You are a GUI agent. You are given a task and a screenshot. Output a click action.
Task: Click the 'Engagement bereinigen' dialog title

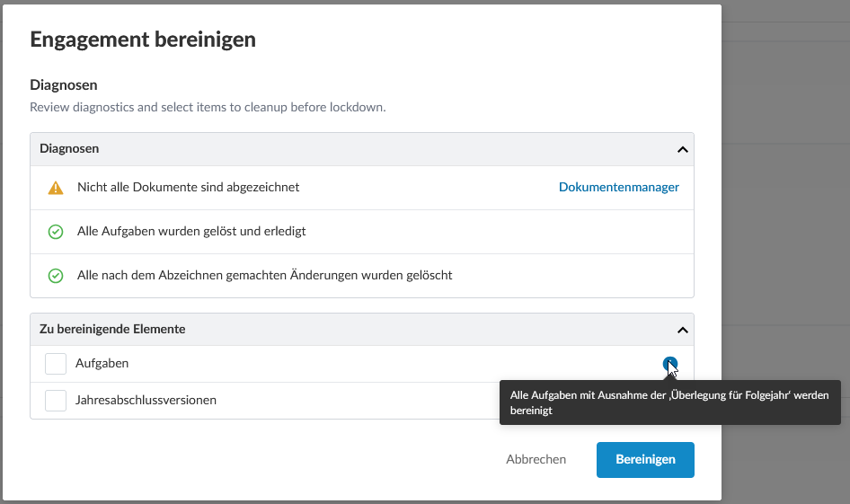point(143,40)
